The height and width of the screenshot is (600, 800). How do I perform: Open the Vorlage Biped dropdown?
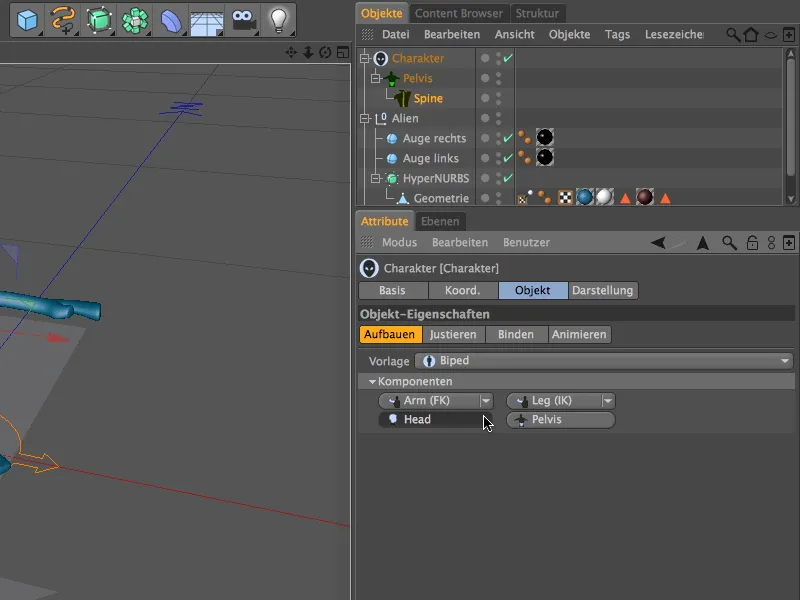[604, 361]
